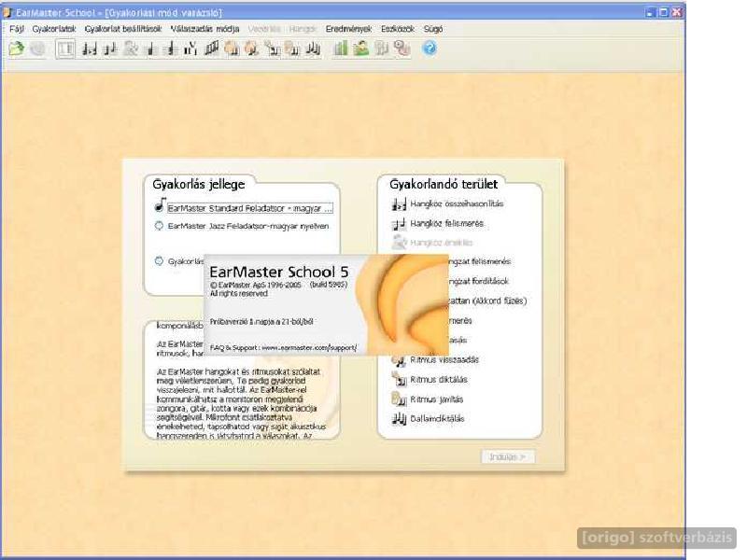747x560 pixels.
Task: Start chord progressions from the toolbar icon
Action: coord(190,49)
